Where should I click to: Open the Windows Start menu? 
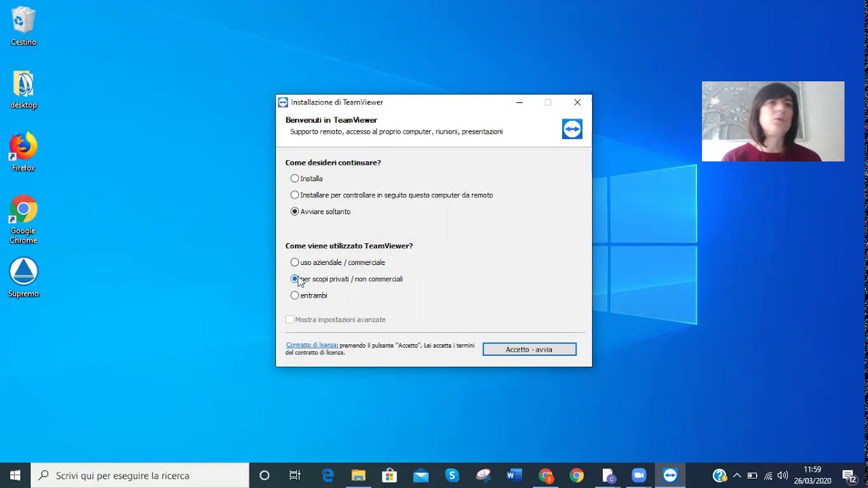click(x=15, y=475)
